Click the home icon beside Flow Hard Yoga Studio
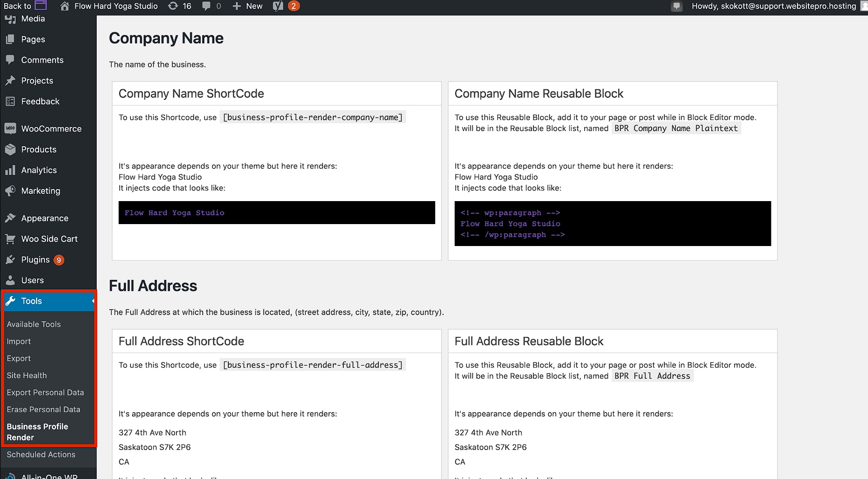Screen dimensions: 868x479 click(65, 6)
